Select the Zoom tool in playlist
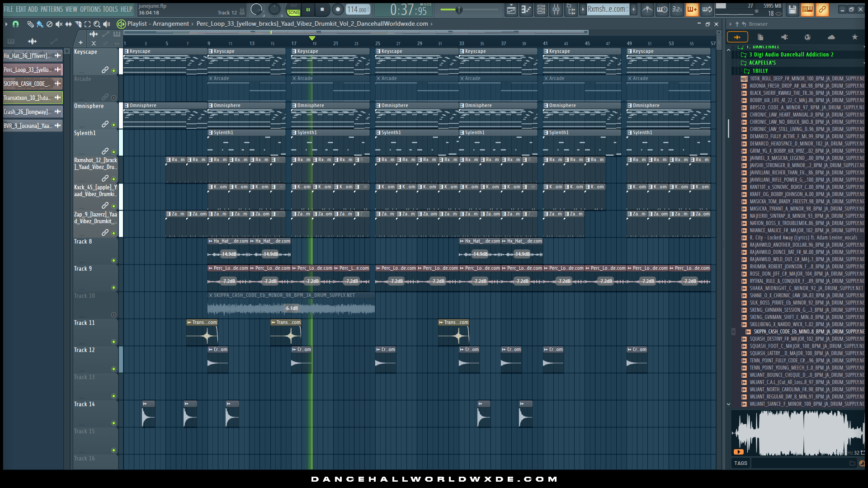The image size is (868, 488). pyautogui.click(x=97, y=24)
